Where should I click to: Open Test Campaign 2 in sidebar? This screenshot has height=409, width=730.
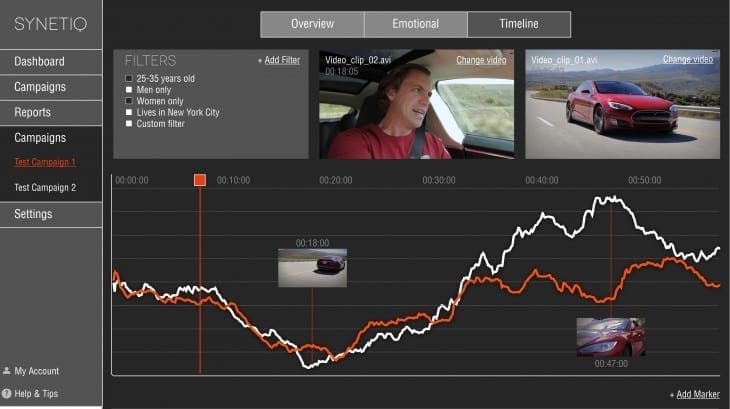click(45, 188)
